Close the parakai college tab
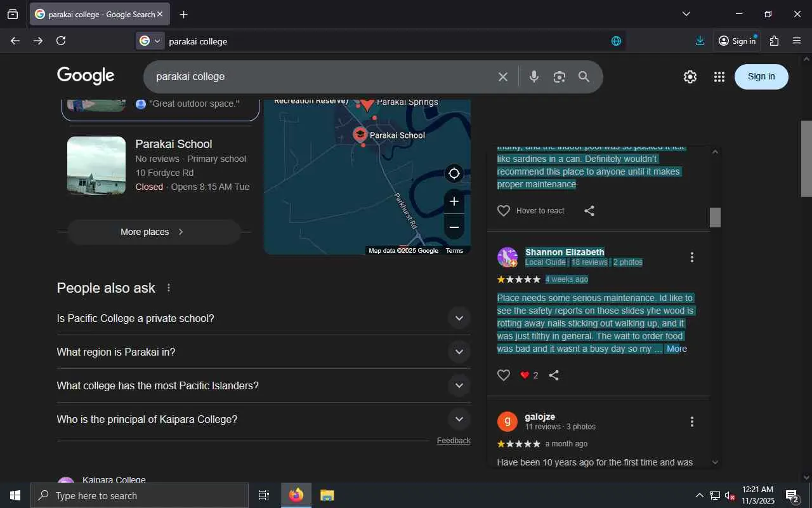 160,14
